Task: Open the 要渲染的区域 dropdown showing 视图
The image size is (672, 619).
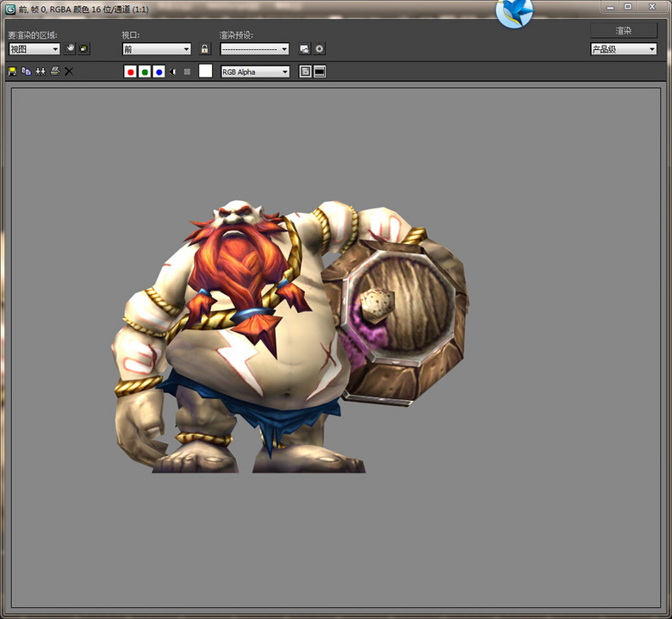Action: pos(34,49)
